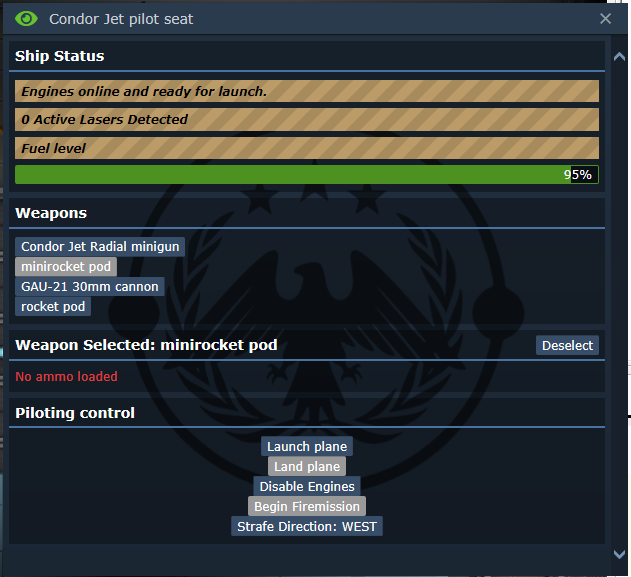Click the scroll up arrow icon

619,57
